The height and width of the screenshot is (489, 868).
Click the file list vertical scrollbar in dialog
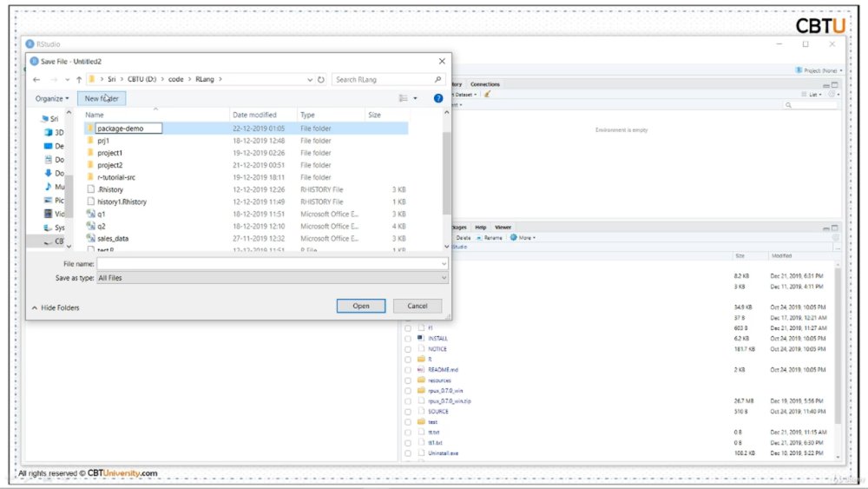point(447,173)
